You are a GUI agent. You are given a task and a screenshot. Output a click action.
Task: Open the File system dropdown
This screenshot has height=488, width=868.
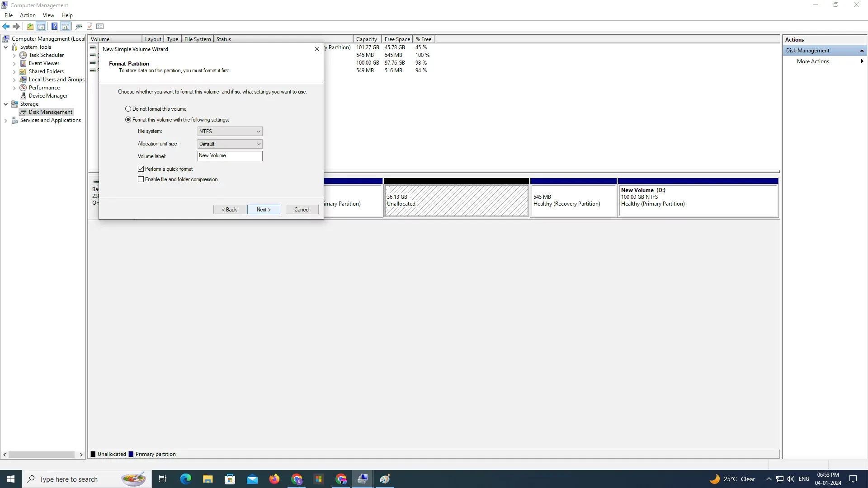[x=230, y=131]
